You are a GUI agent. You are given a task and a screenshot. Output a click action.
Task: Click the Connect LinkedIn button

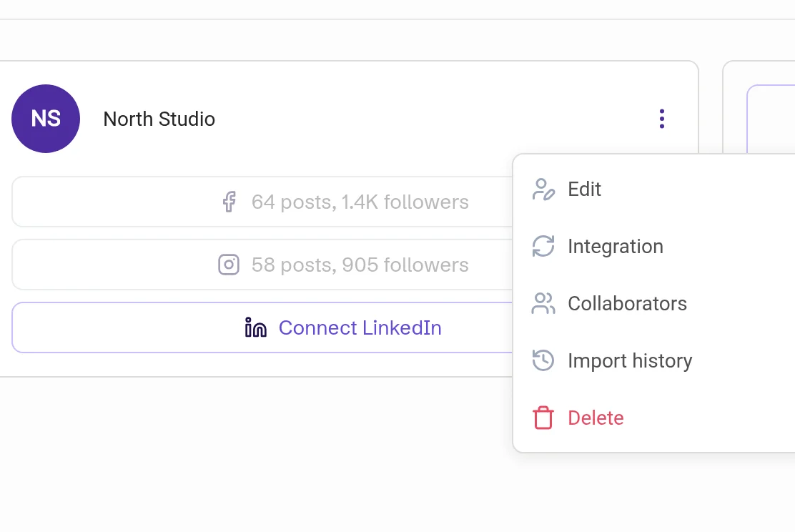[262, 327]
